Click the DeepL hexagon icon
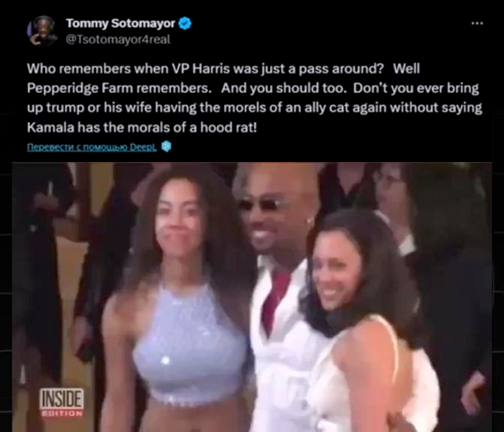Viewport: 504px width, 432px height. pos(166,147)
